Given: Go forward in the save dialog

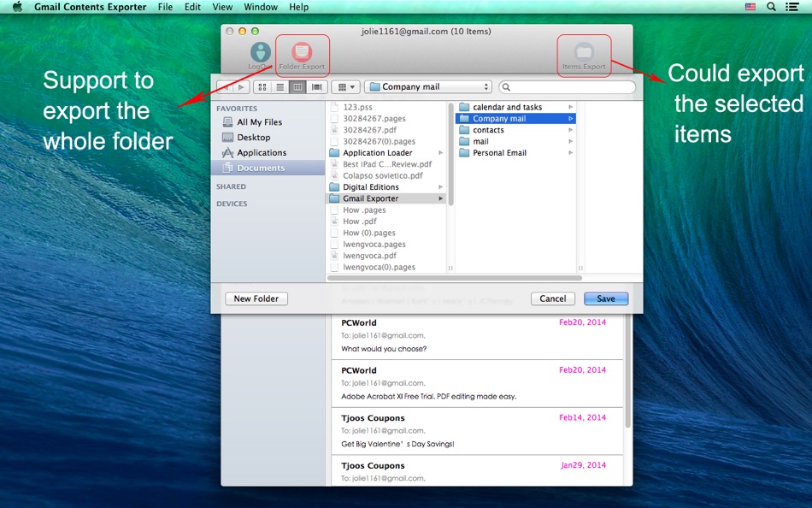Looking at the screenshot, I should coord(242,87).
